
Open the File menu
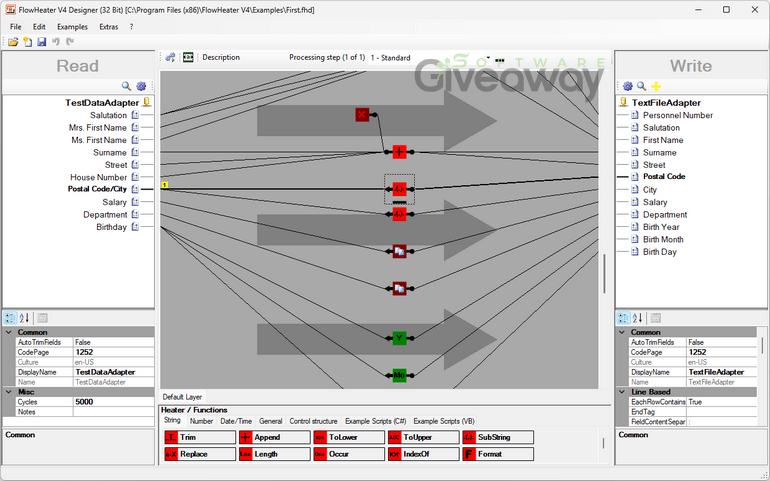[x=16, y=27]
